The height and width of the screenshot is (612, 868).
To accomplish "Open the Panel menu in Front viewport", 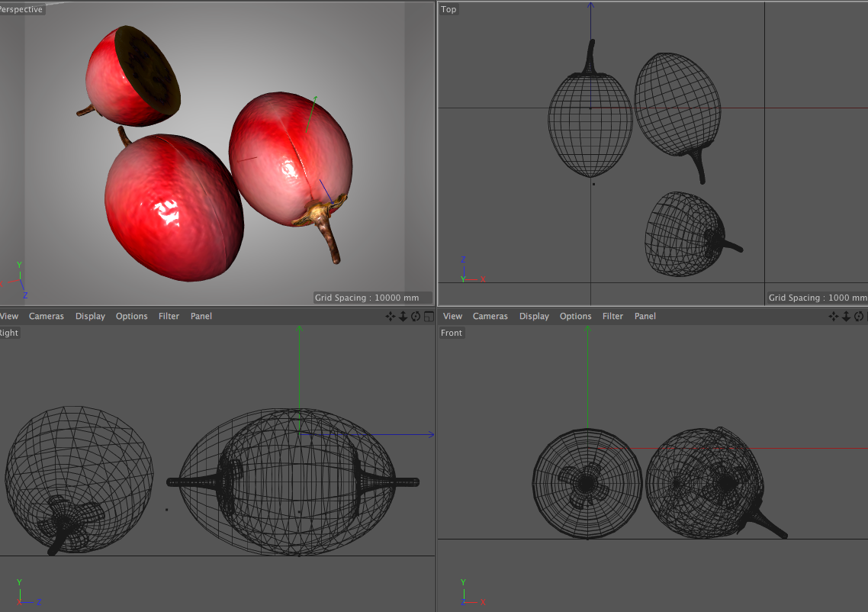I will coord(645,316).
